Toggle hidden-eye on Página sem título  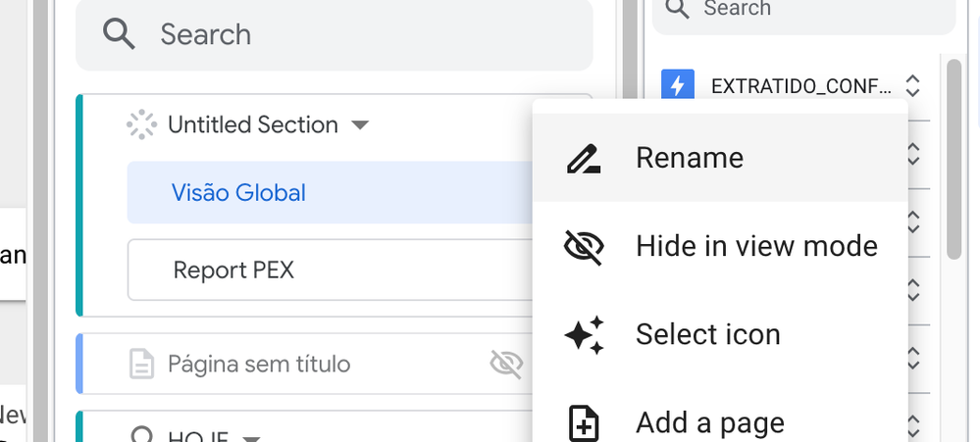click(506, 364)
